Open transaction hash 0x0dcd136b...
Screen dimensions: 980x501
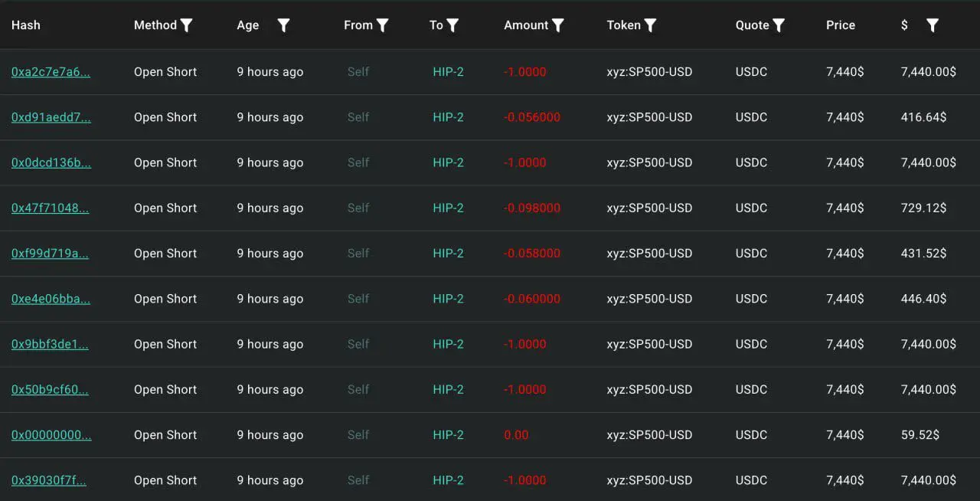51,162
